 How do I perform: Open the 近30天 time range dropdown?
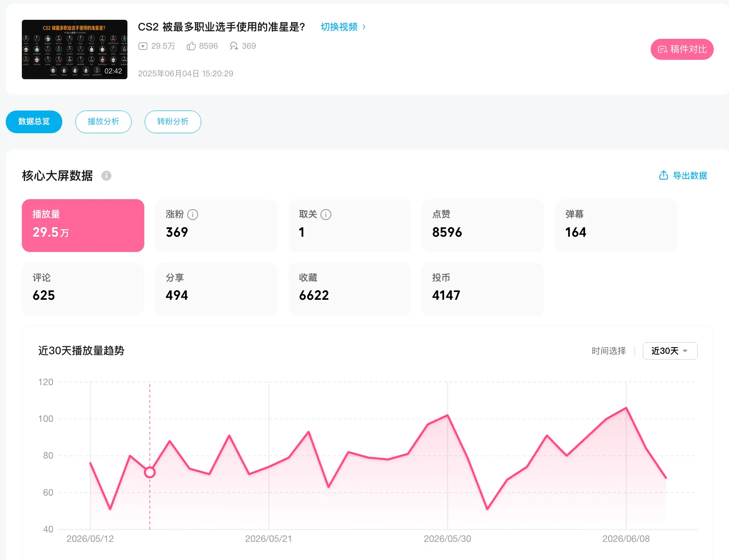point(670,351)
